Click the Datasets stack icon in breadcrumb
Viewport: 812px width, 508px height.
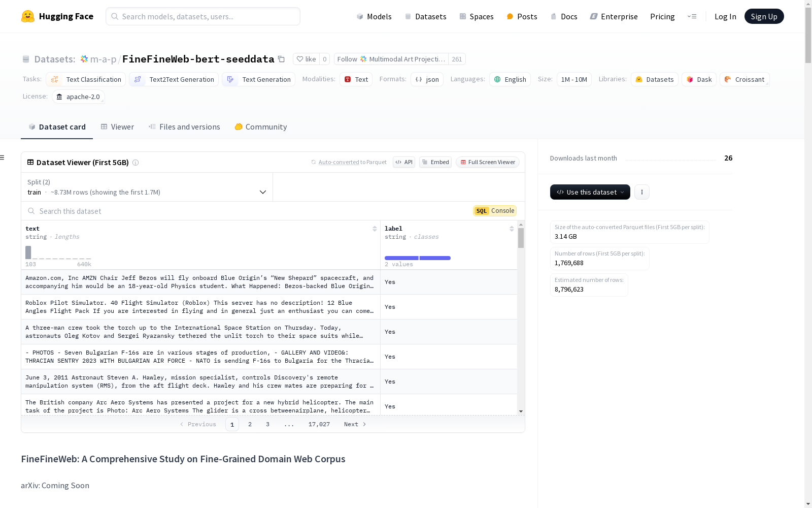(x=26, y=59)
